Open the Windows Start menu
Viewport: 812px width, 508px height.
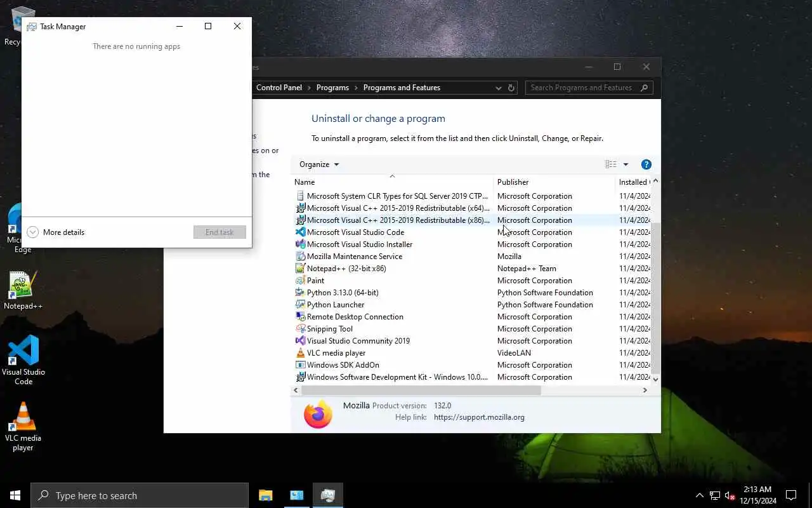coord(15,495)
